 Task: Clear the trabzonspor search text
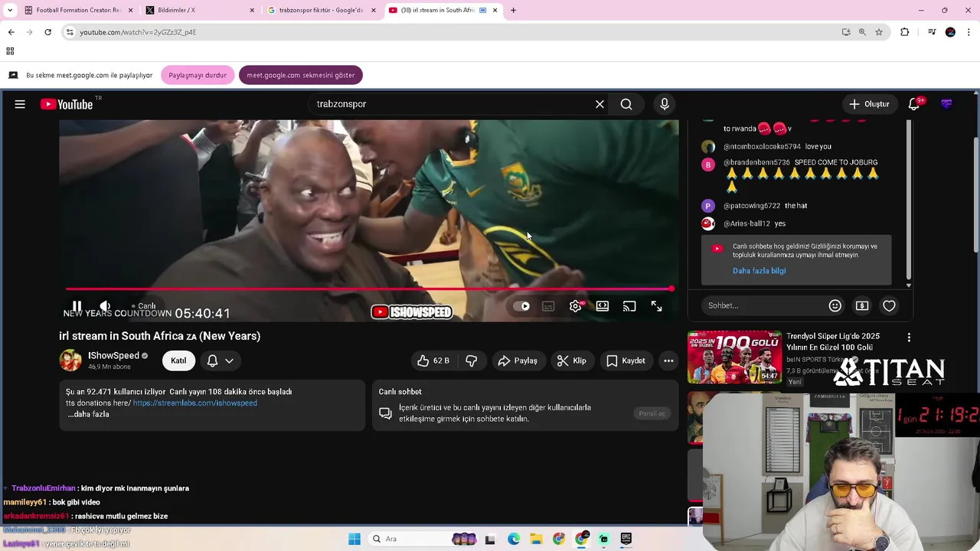599,104
